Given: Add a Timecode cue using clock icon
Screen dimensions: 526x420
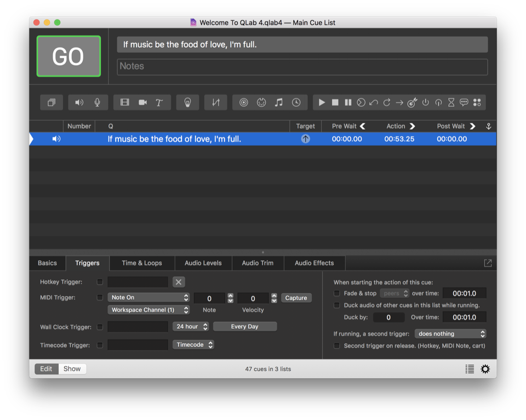Looking at the screenshot, I should point(296,102).
